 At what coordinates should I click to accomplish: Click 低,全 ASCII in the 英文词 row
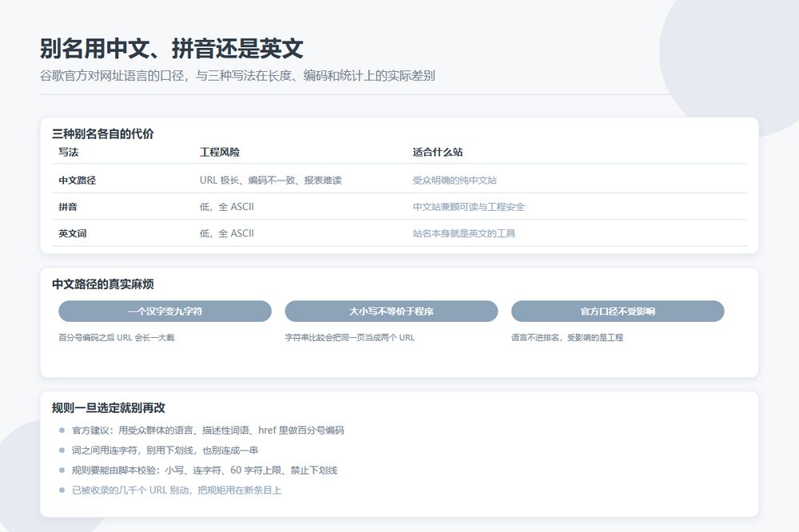[227, 233]
